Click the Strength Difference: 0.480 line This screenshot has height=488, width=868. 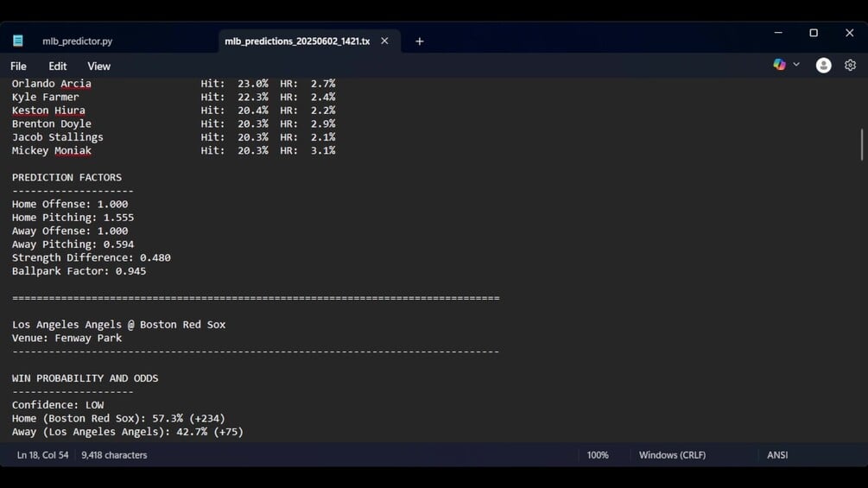click(92, 258)
